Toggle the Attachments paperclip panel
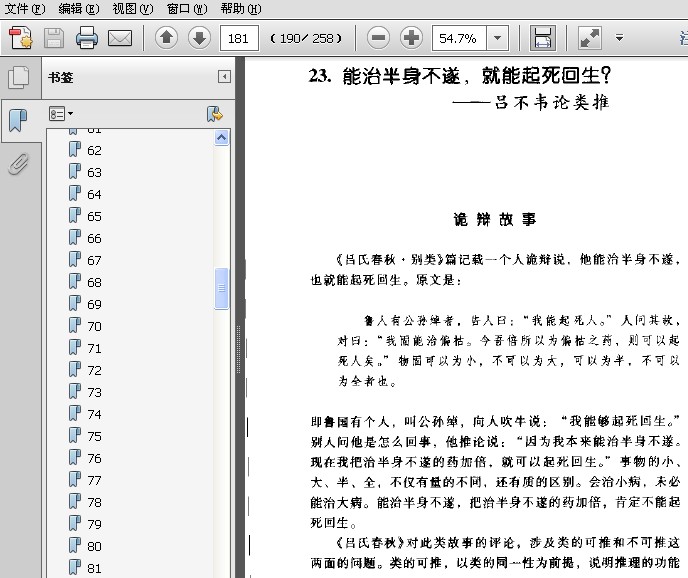 [x=18, y=163]
